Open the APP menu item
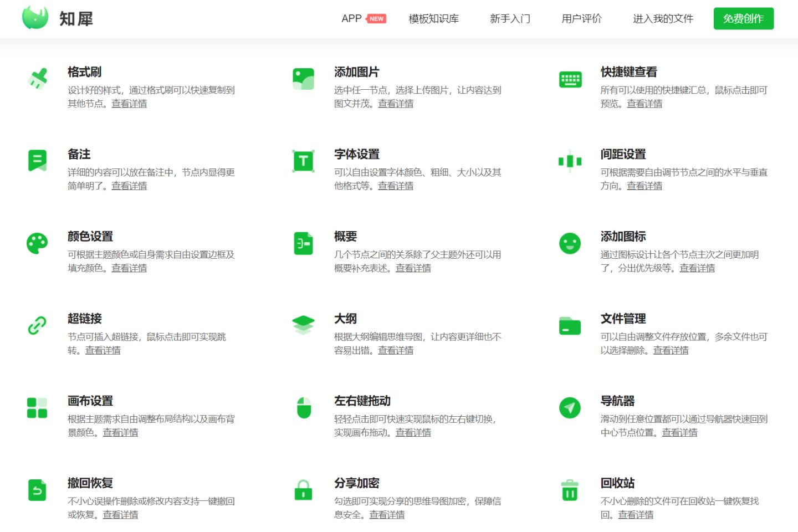 pyautogui.click(x=350, y=18)
